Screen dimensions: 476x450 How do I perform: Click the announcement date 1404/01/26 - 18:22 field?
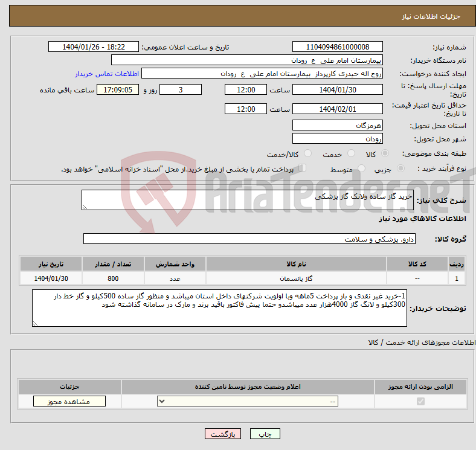coord(94,47)
